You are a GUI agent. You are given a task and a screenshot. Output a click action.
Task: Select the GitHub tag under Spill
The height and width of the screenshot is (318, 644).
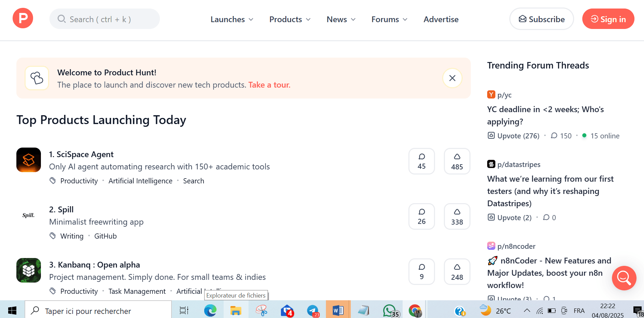tap(105, 236)
